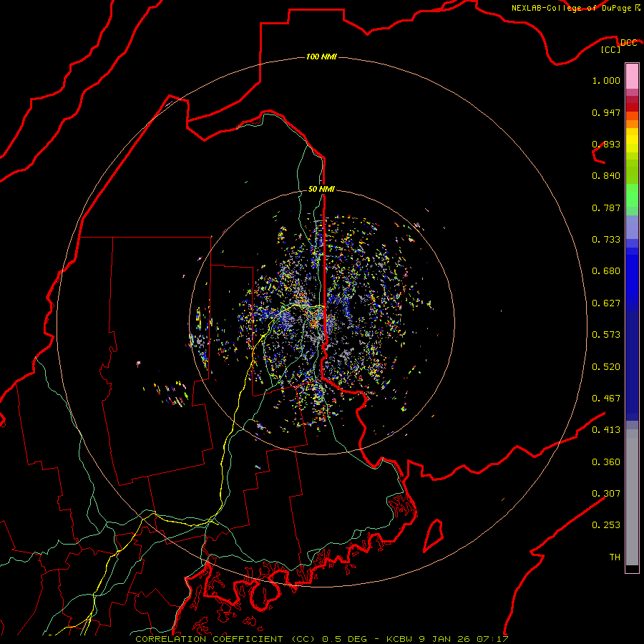The height and width of the screenshot is (644, 644).
Task: Select the 0.520 legend value
Action: 606,367
